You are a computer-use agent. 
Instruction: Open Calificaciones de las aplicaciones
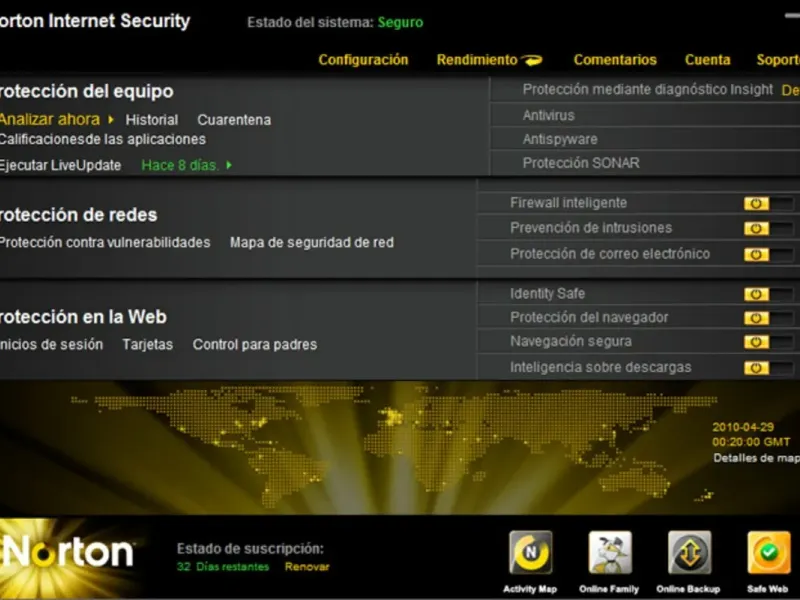tap(103, 139)
